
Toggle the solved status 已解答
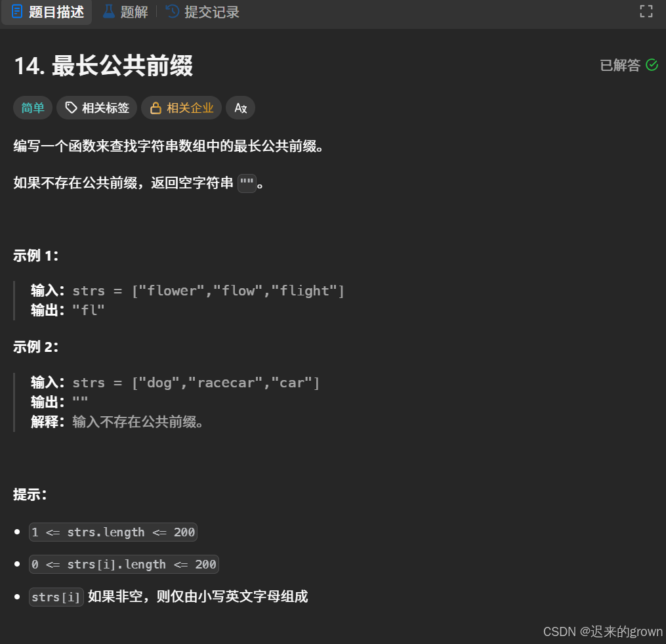coord(620,64)
